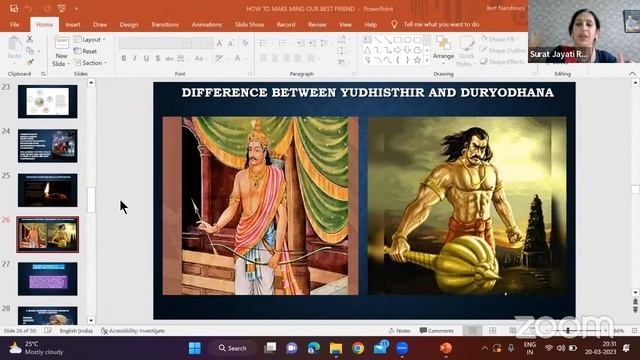This screenshot has width=640, height=360.
Task: Toggle text Shadow formatting
Action: [x=158, y=58]
